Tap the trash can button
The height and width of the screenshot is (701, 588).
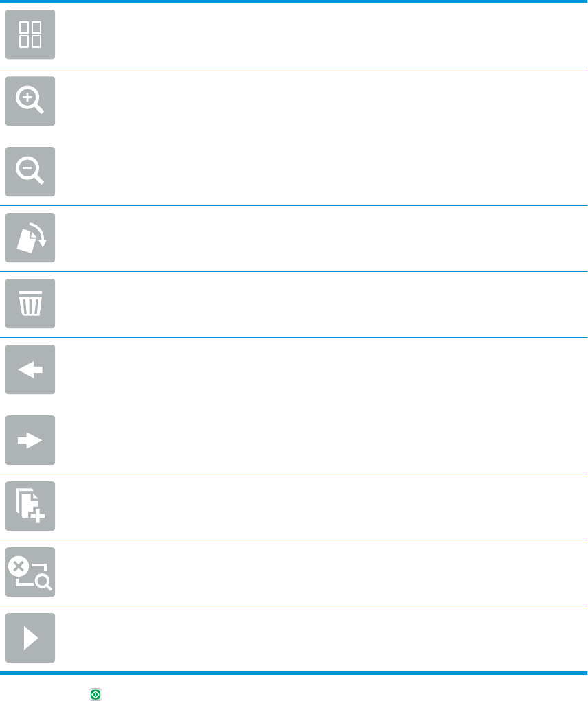(30, 303)
